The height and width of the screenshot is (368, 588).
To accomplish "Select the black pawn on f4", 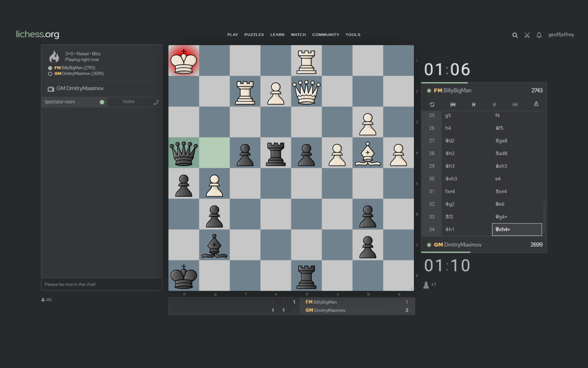I will (245, 153).
